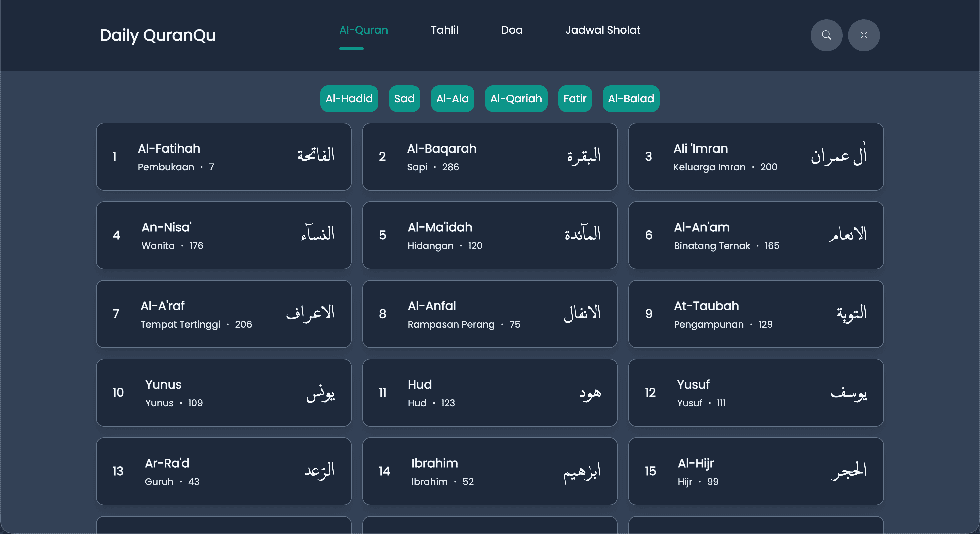This screenshot has height=534, width=980.
Task: Open the Doa tab
Action: (512, 30)
